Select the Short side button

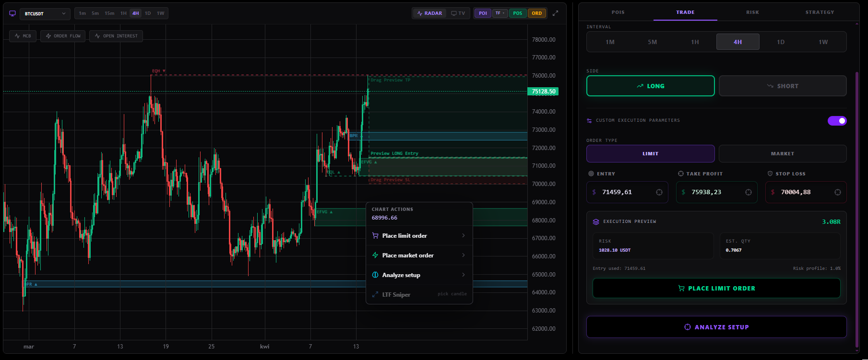pos(782,86)
